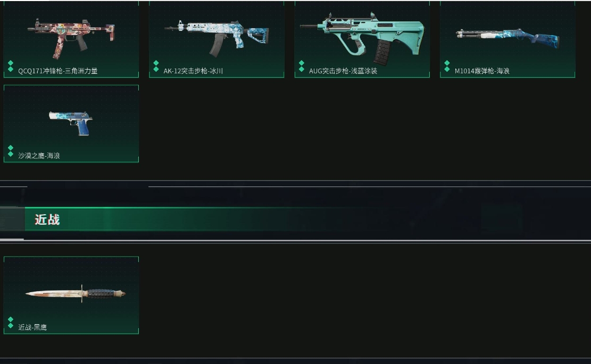
Task: Select the Desert Eagle pistol image
Action: pos(71,123)
